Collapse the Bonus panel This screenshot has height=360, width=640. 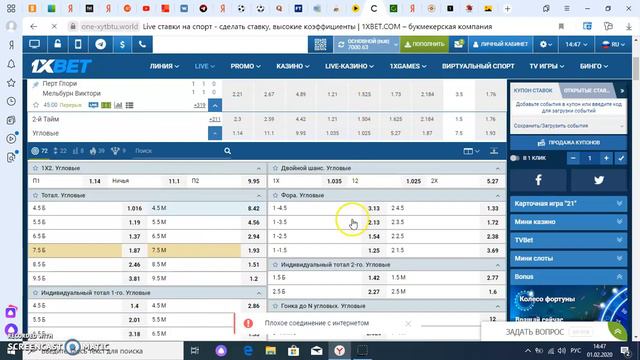(x=568, y=277)
